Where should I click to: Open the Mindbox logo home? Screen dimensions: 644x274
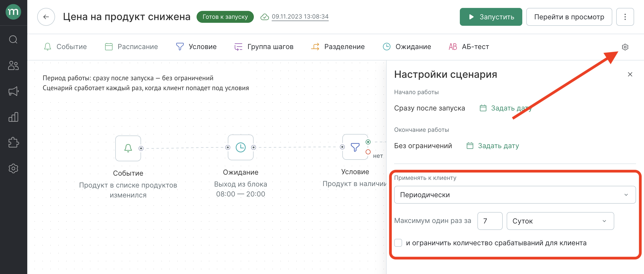click(13, 12)
